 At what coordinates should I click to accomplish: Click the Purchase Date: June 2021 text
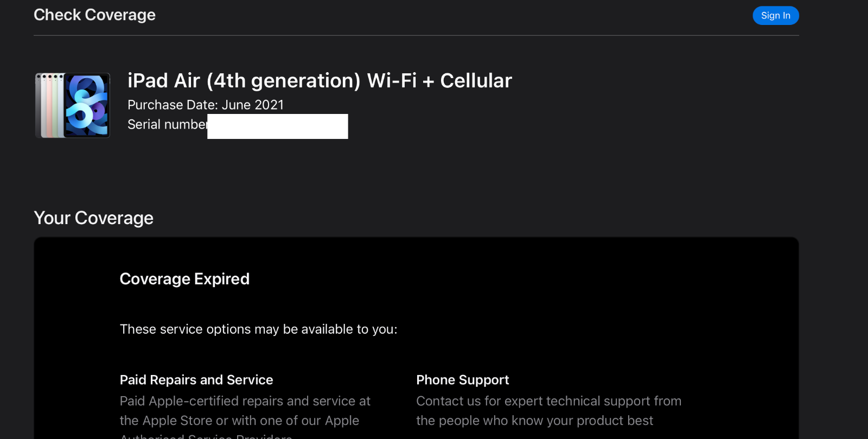(206, 105)
